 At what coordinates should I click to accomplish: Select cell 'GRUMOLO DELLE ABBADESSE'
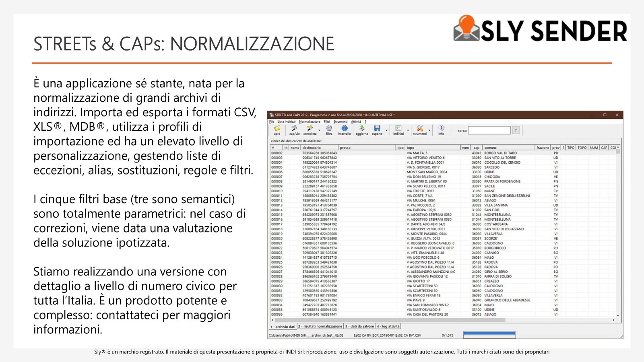click(507, 300)
